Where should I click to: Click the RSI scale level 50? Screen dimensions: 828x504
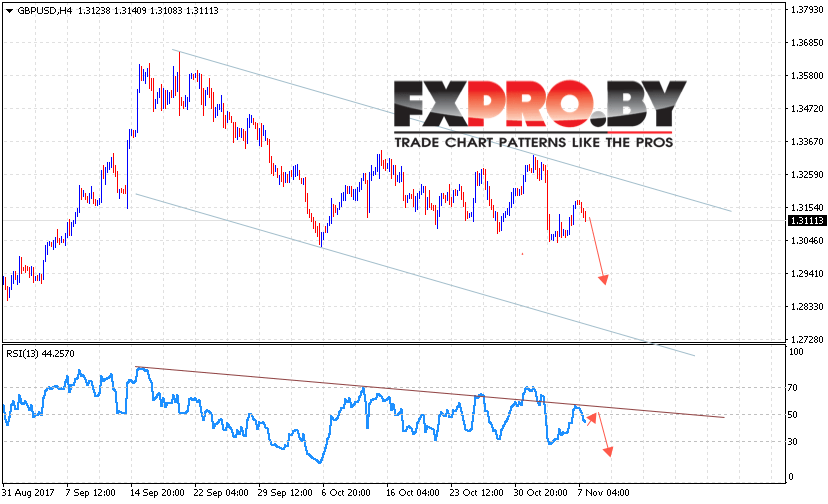(792, 415)
